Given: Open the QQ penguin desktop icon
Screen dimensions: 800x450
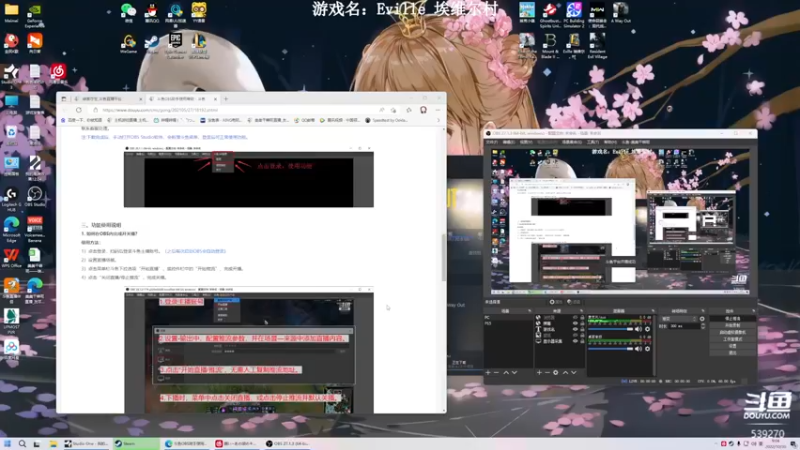Looking at the screenshot, I should point(152,12).
